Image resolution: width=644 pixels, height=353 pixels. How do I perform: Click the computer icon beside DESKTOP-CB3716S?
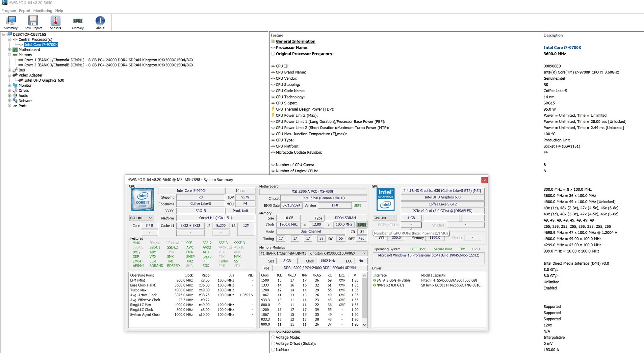(10, 34)
